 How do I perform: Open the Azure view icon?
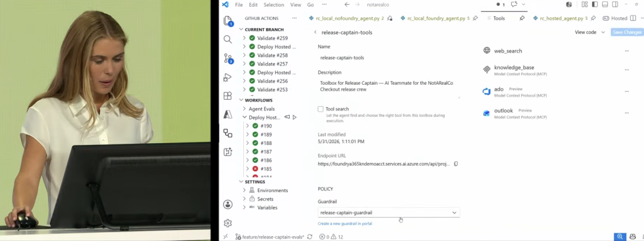tap(228, 115)
